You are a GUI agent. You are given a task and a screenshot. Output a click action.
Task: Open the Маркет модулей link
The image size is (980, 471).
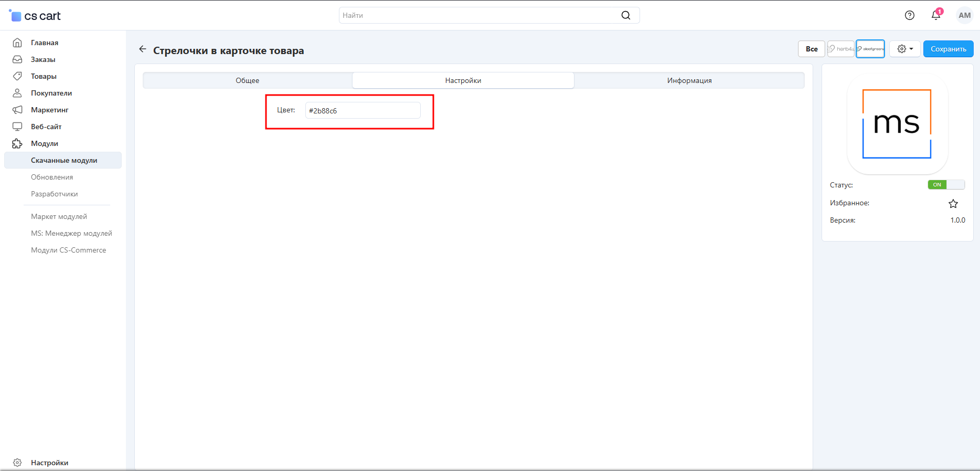[59, 216]
